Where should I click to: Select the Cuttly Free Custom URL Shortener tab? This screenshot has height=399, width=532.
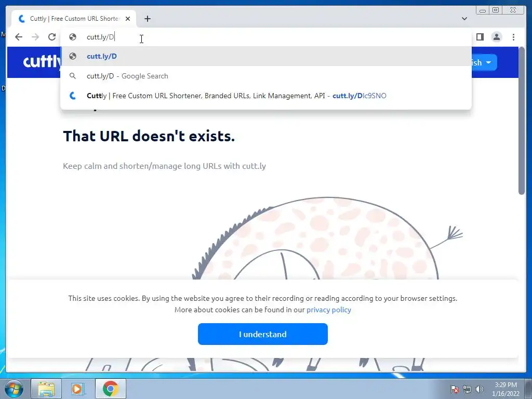[74, 19]
